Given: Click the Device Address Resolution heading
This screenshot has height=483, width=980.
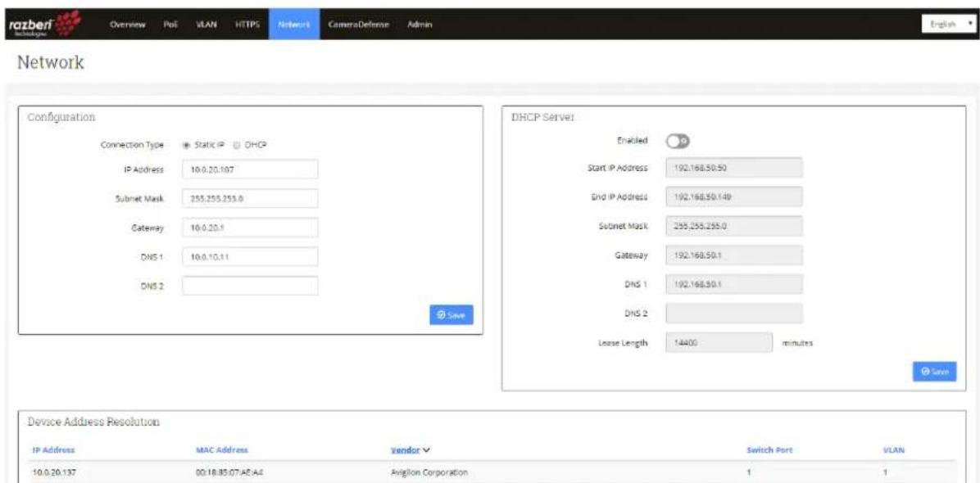Looking at the screenshot, I should pyautogui.click(x=93, y=422).
